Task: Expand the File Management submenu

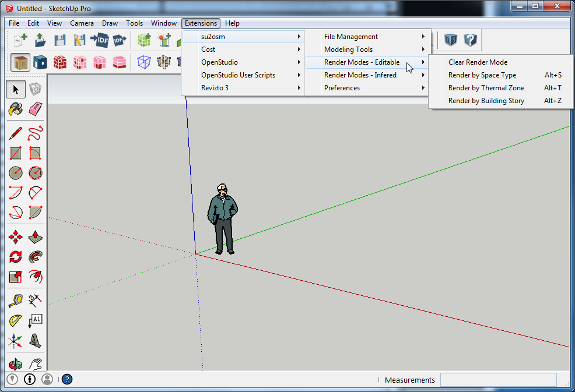Action: point(367,37)
